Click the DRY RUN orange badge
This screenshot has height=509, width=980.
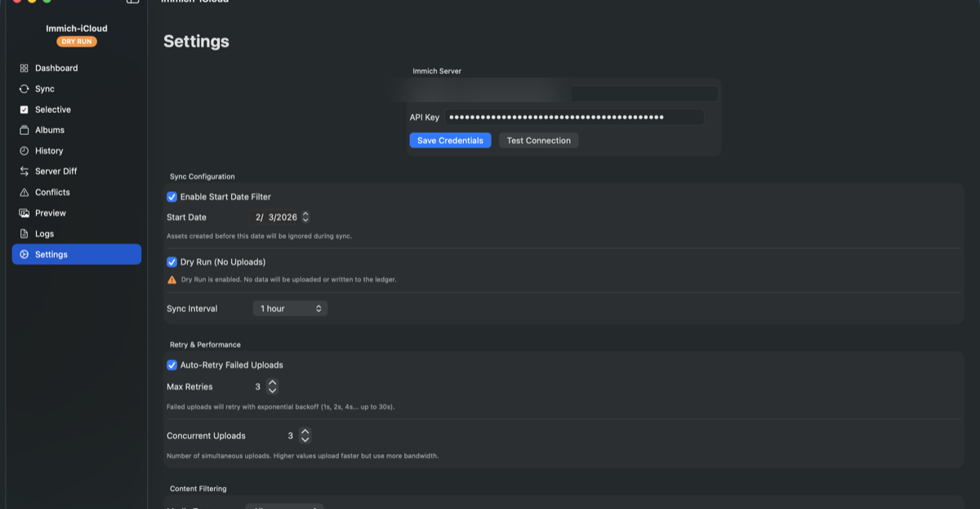pyautogui.click(x=77, y=42)
